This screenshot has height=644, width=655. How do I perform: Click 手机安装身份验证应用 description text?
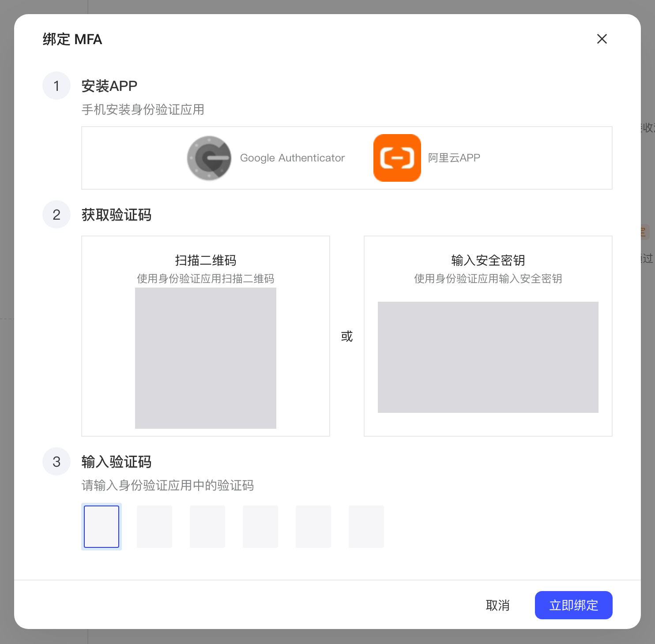pyautogui.click(x=143, y=109)
